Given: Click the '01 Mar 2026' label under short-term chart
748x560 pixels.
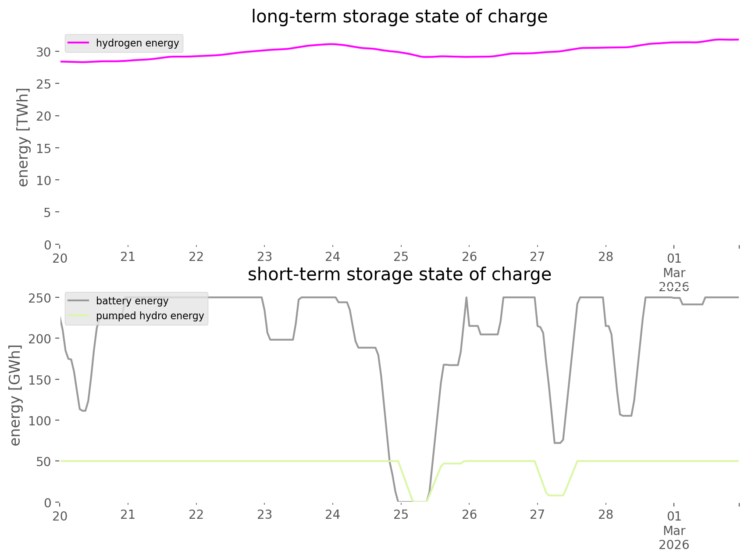Looking at the screenshot, I should pos(674,530).
